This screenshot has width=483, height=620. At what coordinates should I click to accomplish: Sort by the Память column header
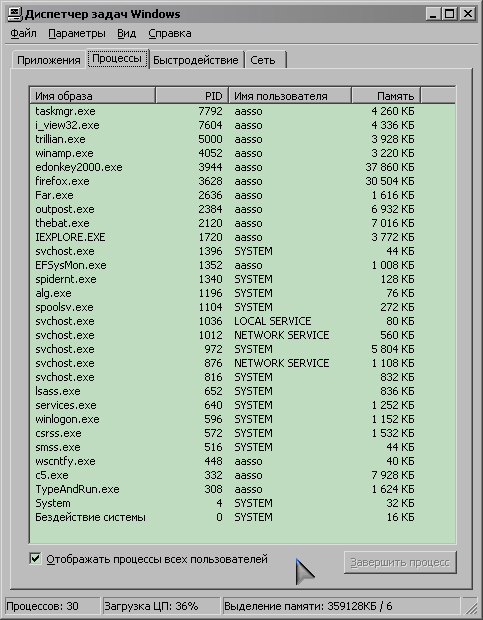point(386,96)
